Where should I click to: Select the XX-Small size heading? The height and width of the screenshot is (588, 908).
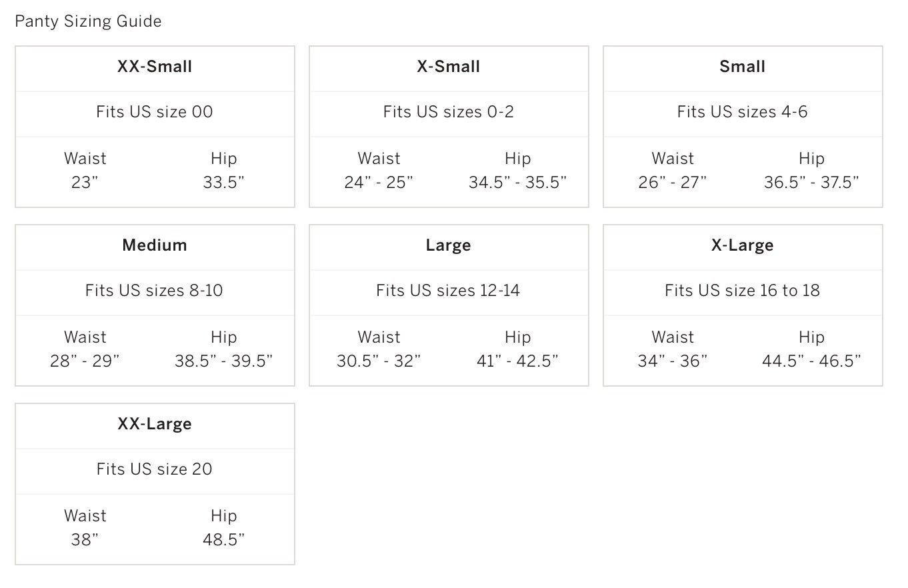click(x=155, y=67)
